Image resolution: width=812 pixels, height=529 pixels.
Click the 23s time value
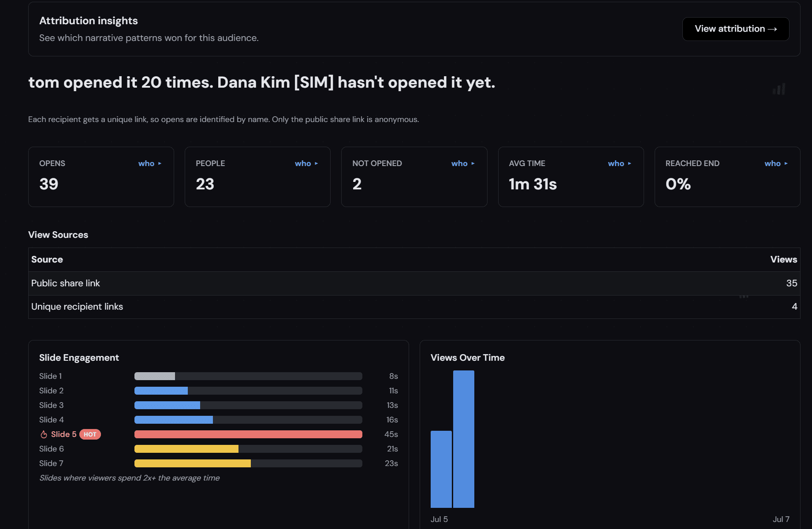tap(391, 463)
